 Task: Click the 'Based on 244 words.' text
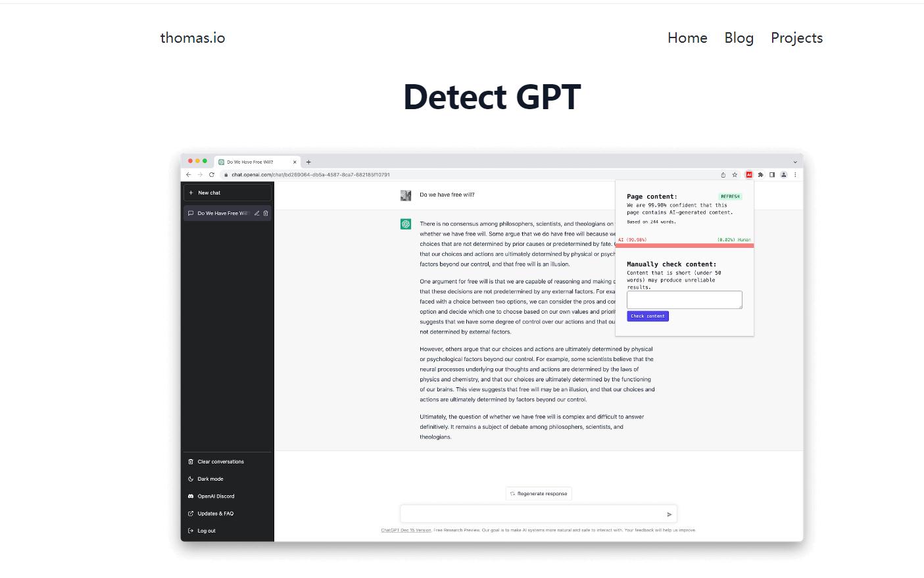[x=651, y=222]
